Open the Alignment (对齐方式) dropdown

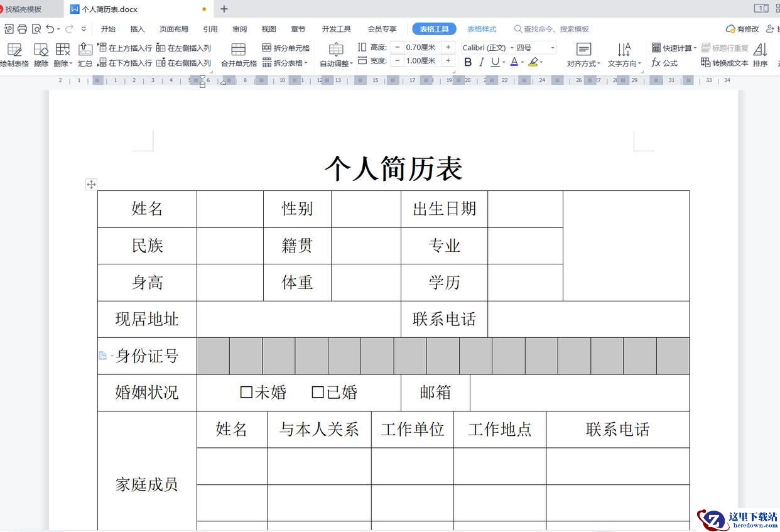583,55
